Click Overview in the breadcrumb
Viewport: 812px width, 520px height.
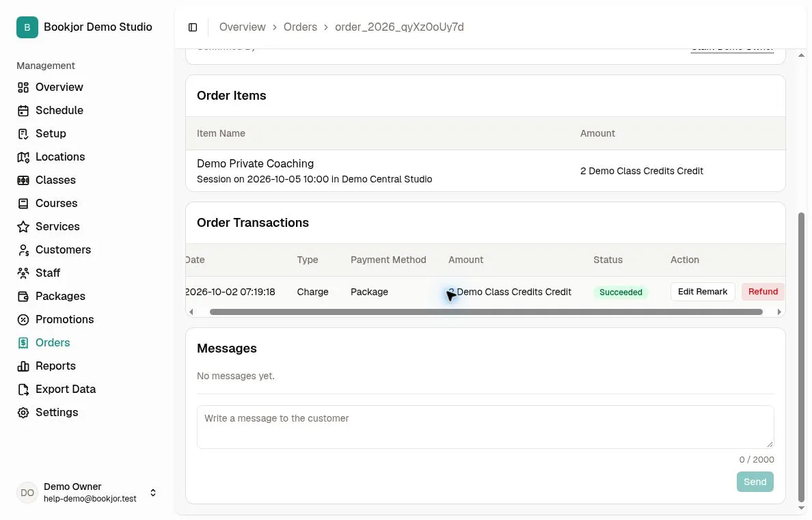[x=242, y=27]
